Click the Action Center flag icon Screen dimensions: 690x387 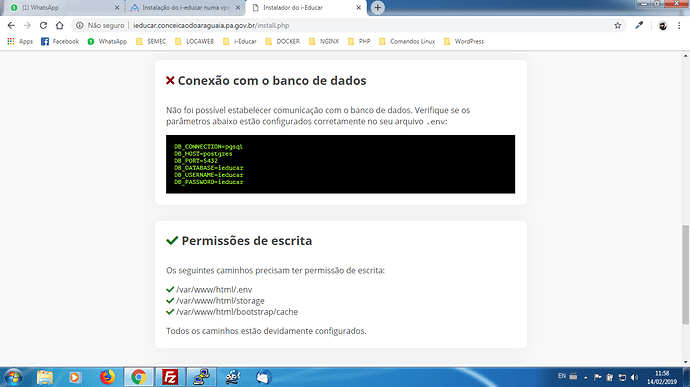point(598,377)
